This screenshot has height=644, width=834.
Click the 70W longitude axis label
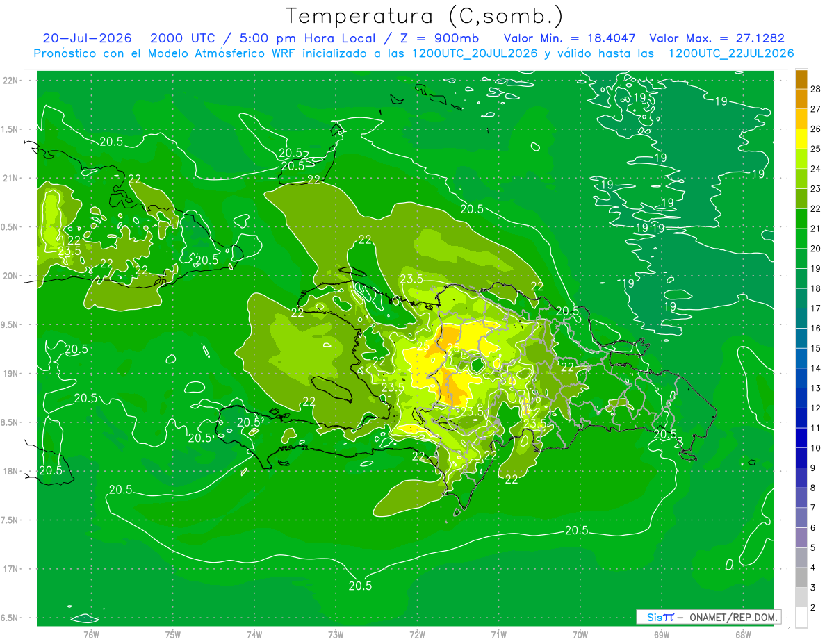pyautogui.click(x=580, y=635)
